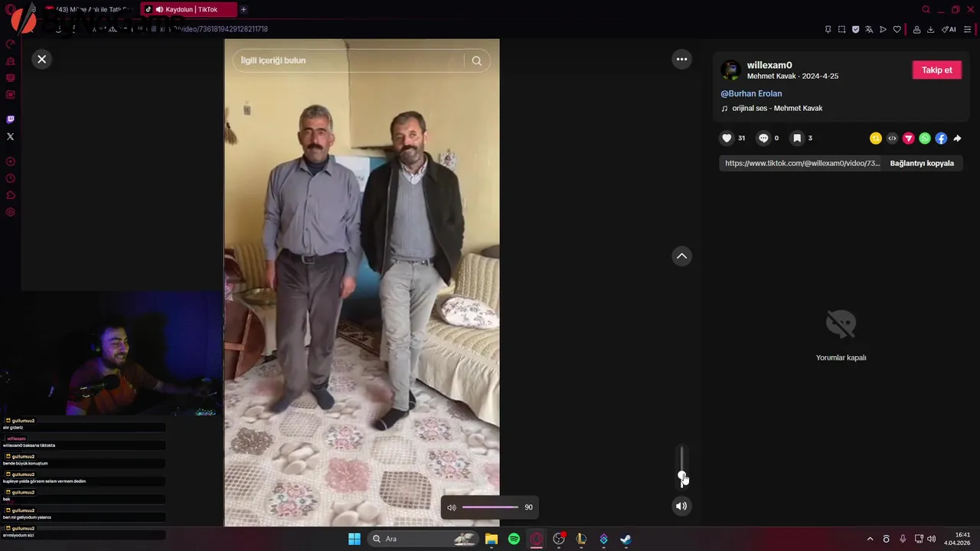Screen dimensions: 980x551
Task: Open X in the Opera sidebar
Action: click(10, 136)
